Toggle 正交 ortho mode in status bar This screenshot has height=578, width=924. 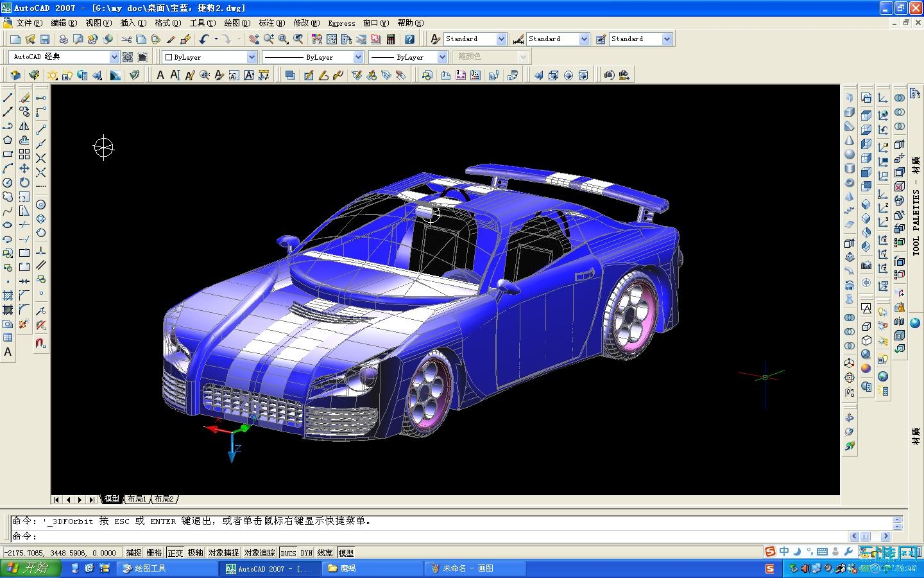coord(175,552)
